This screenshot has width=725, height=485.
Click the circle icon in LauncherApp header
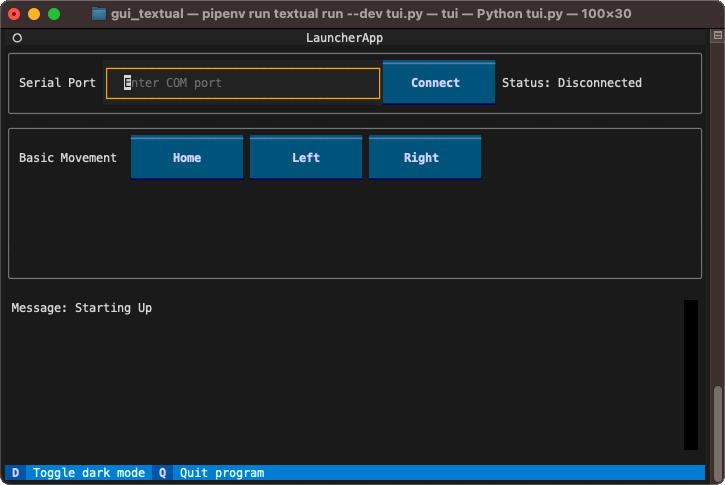click(x=17, y=38)
